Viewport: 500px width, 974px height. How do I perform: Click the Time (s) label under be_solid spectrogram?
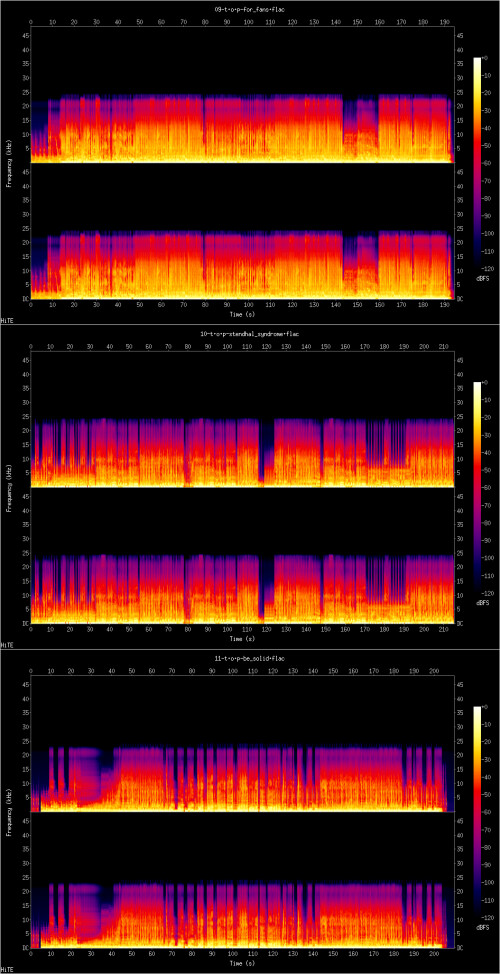(x=242, y=964)
